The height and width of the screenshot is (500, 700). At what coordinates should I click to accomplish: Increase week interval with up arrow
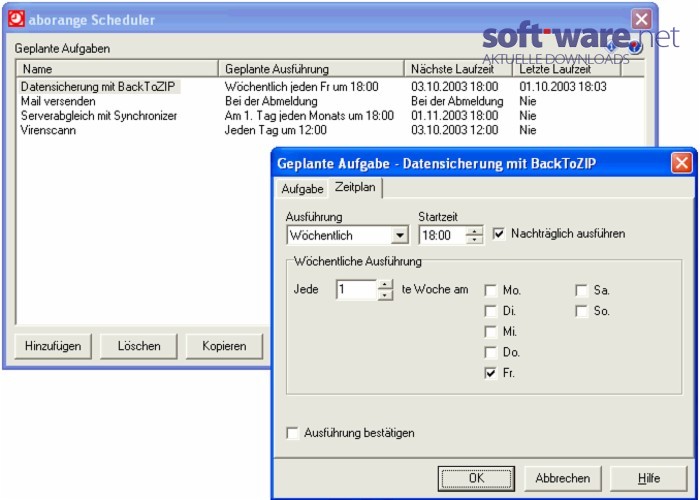[x=385, y=284]
